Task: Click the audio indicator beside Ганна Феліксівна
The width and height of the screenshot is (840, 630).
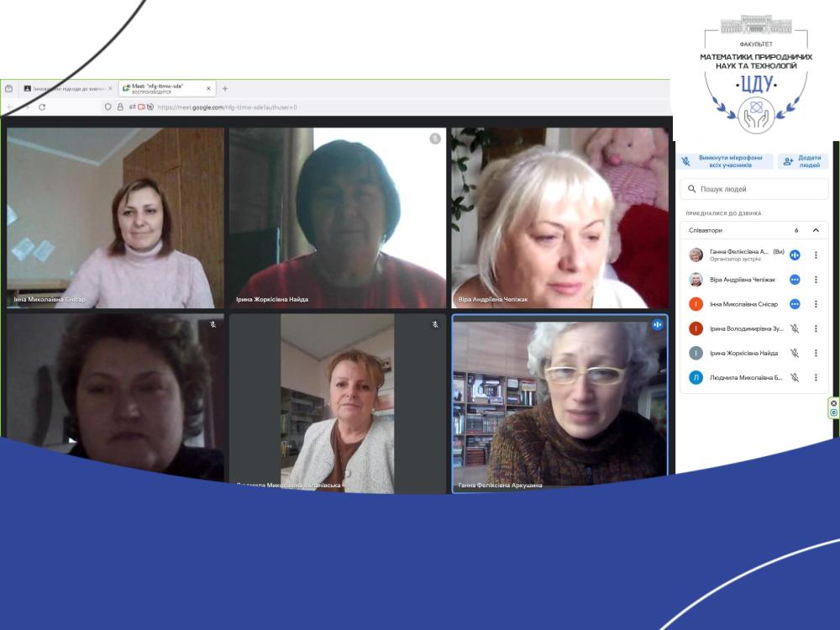Action: [795, 255]
